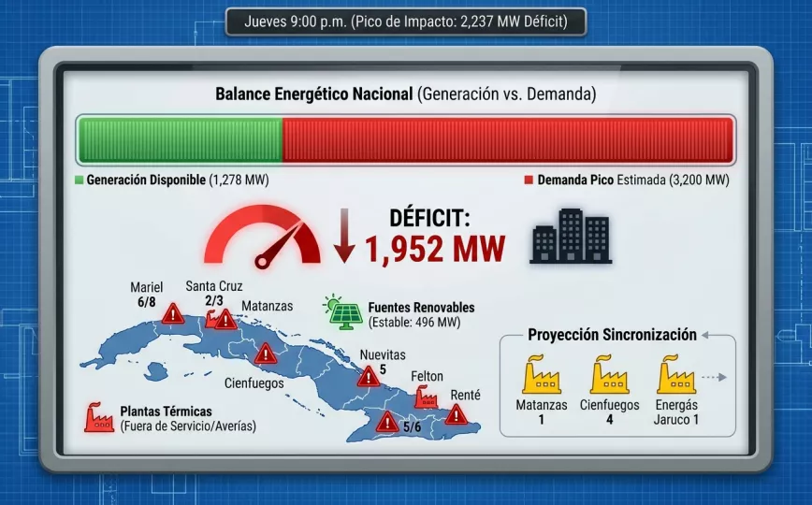The width and height of the screenshot is (812, 505).
Task: Click the Cuba map's eastern tip
Action: 473,427
